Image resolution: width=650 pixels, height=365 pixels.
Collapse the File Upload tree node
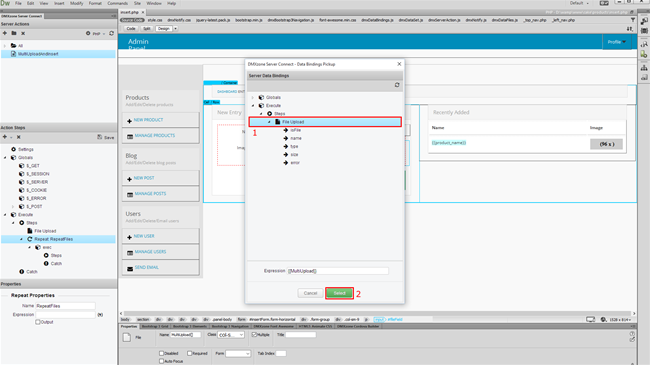click(x=269, y=122)
